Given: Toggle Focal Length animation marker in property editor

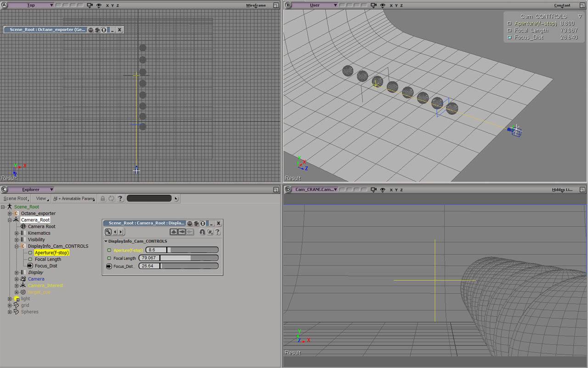Looking at the screenshot, I should (109, 259).
